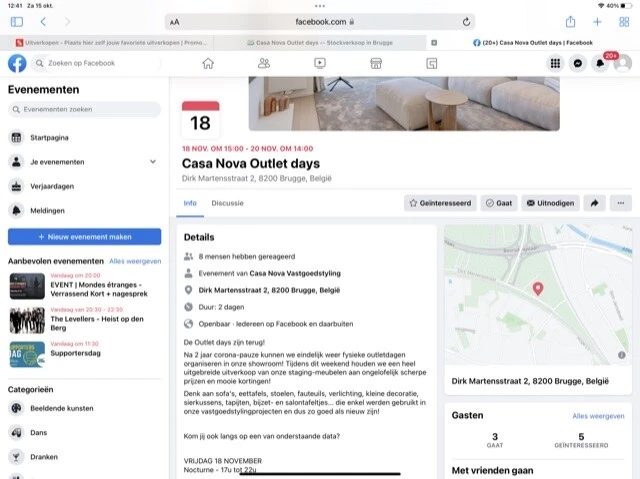Image resolution: width=640 pixels, height=479 pixels.
Task: Open the Marketplace icon
Action: click(376, 63)
